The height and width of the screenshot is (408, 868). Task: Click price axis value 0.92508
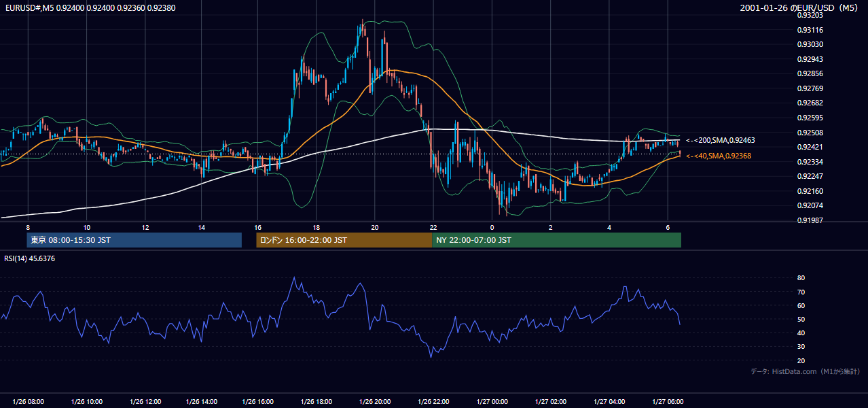click(810, 133)
